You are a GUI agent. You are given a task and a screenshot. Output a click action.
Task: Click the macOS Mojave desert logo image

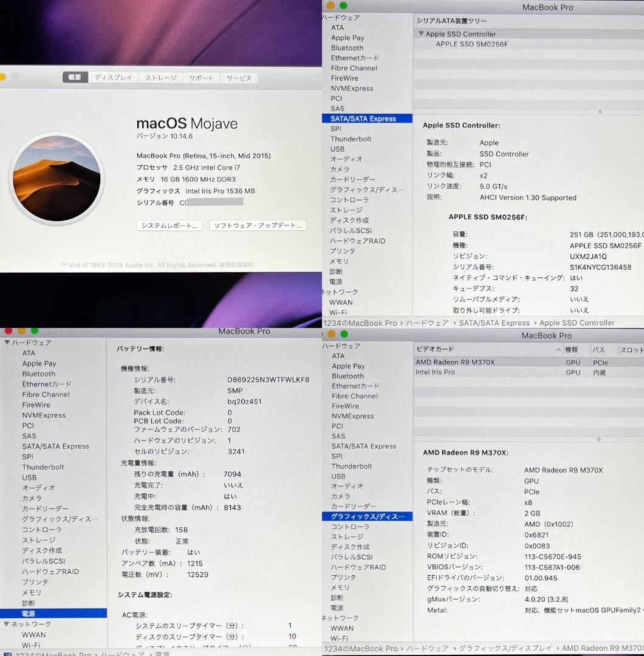pos(57,178)
